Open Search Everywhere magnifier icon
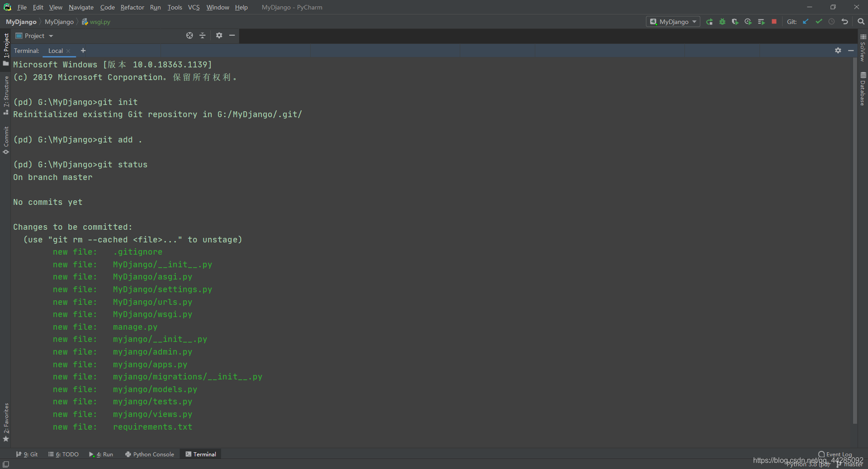 [861, 22]
